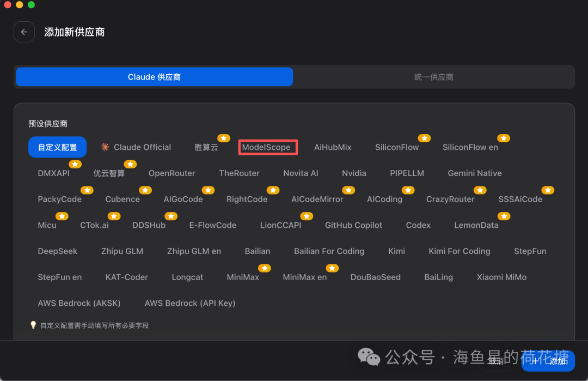The width and height of the screenshot is (588, 381).
Task: Select the RightCode provider preset
Action: tap(247, 199)
